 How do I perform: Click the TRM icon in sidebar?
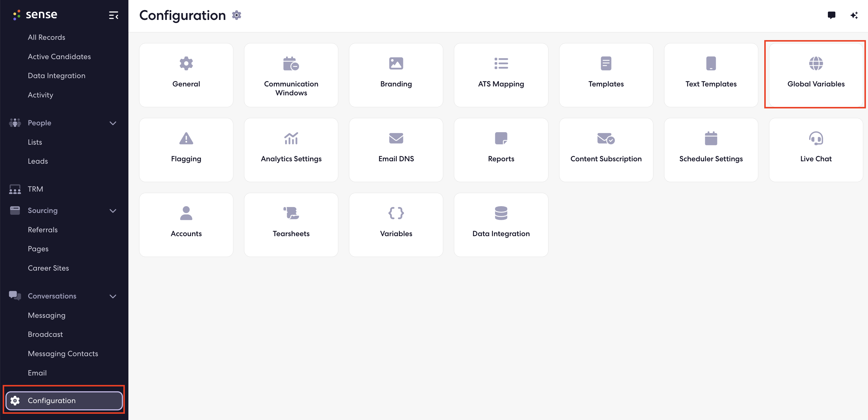15,189
